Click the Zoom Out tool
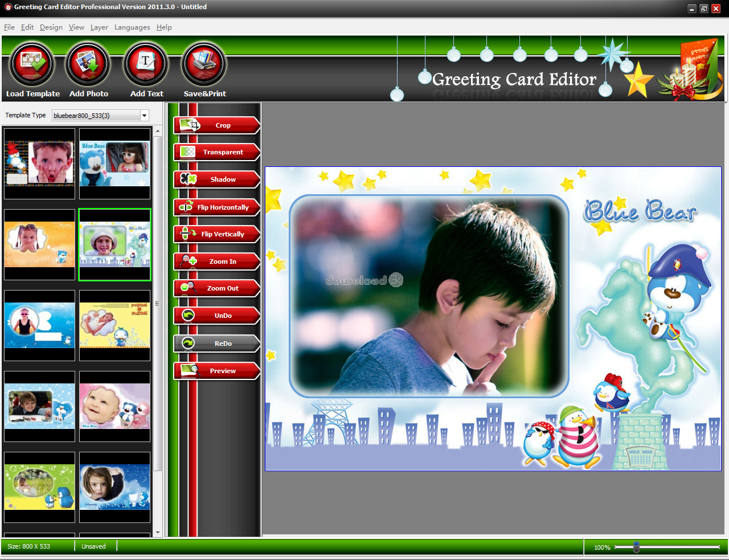Screen dimensions: 729x560 pyautogui.click(x=216, y=288)
